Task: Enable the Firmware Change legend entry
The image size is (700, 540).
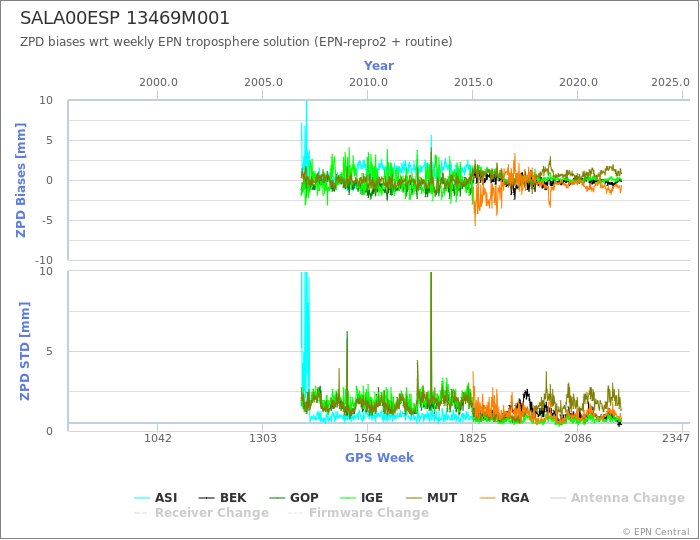Action: tap(358, 513)
